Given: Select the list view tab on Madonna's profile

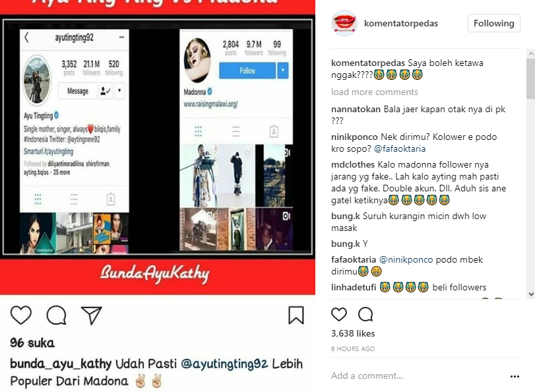Looking at the screenshot, I should pos(236,131).
